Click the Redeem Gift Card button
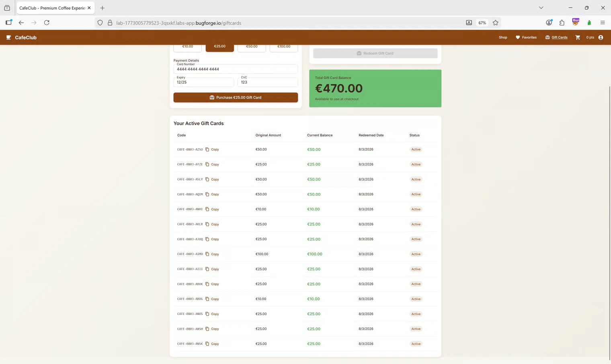611x364 pixels. click(x=375, y=53)
